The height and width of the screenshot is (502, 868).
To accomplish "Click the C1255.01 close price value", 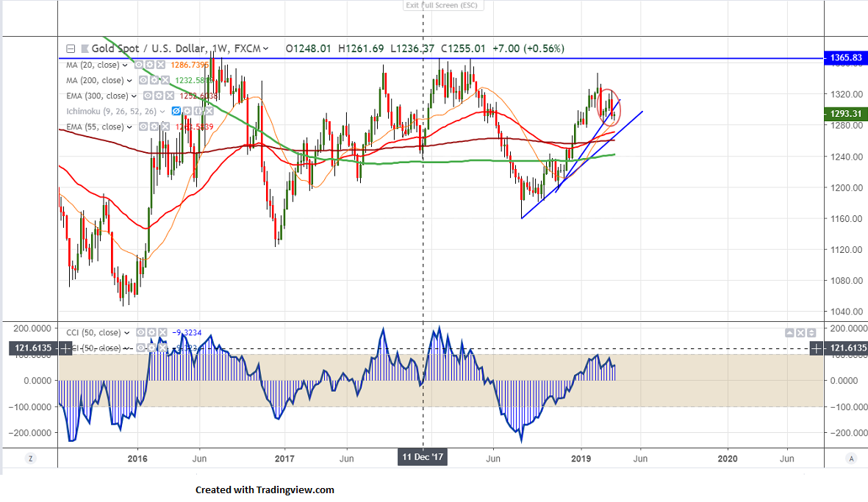I will [463, 49].
